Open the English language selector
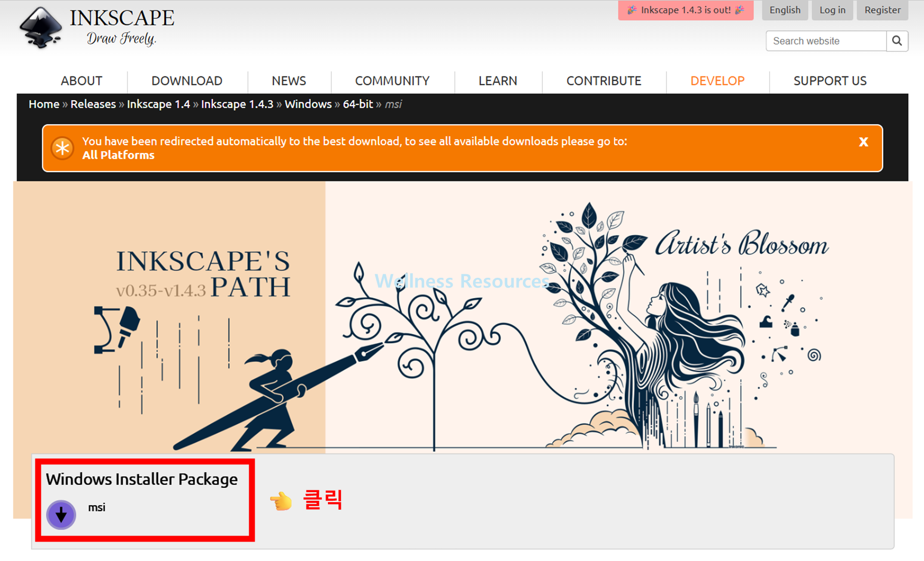 785,10
